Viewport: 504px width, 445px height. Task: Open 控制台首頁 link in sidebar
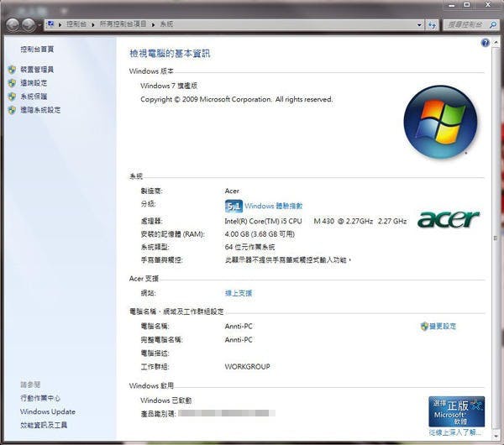tap(37, 50)
